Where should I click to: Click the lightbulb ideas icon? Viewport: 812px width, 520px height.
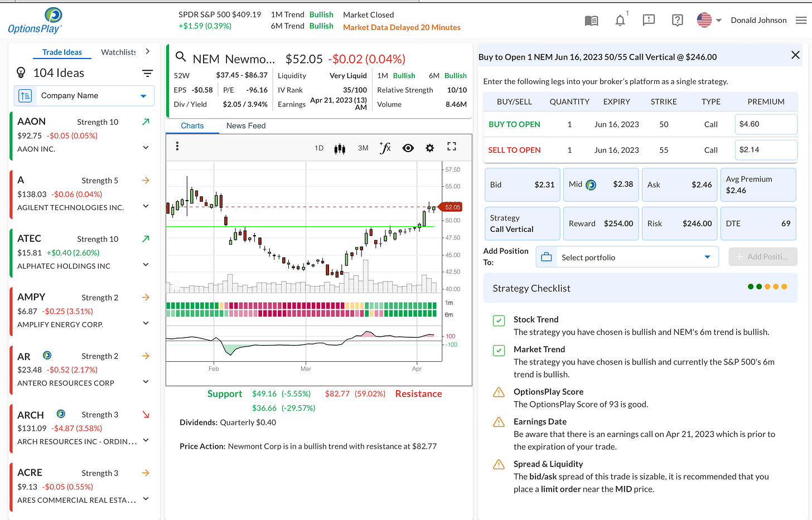point(21,72)
